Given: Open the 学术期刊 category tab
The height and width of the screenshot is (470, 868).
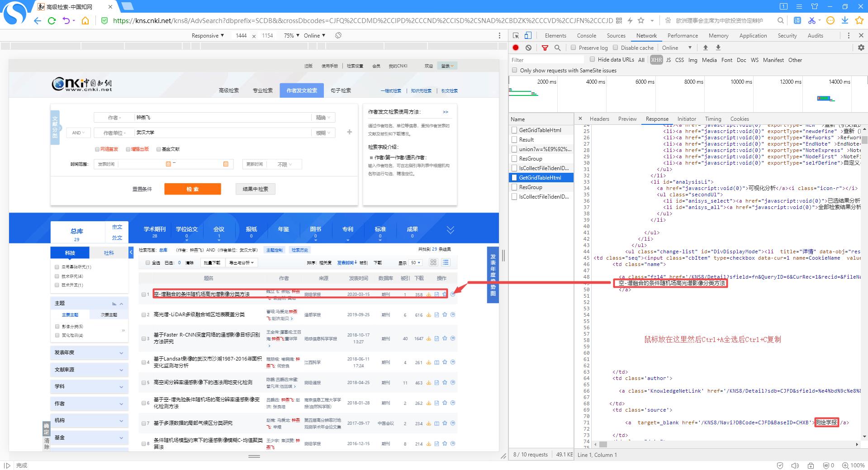Looking at the screenshot, I should click(155, 232).
